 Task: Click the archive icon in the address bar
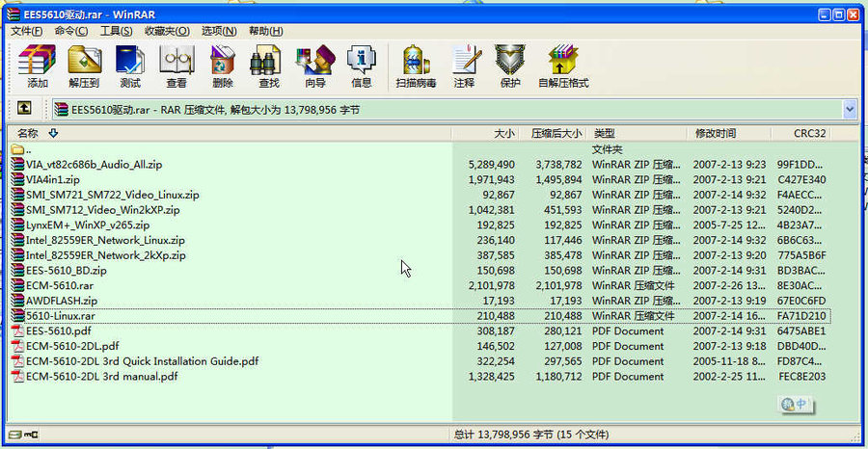(62, 110)
